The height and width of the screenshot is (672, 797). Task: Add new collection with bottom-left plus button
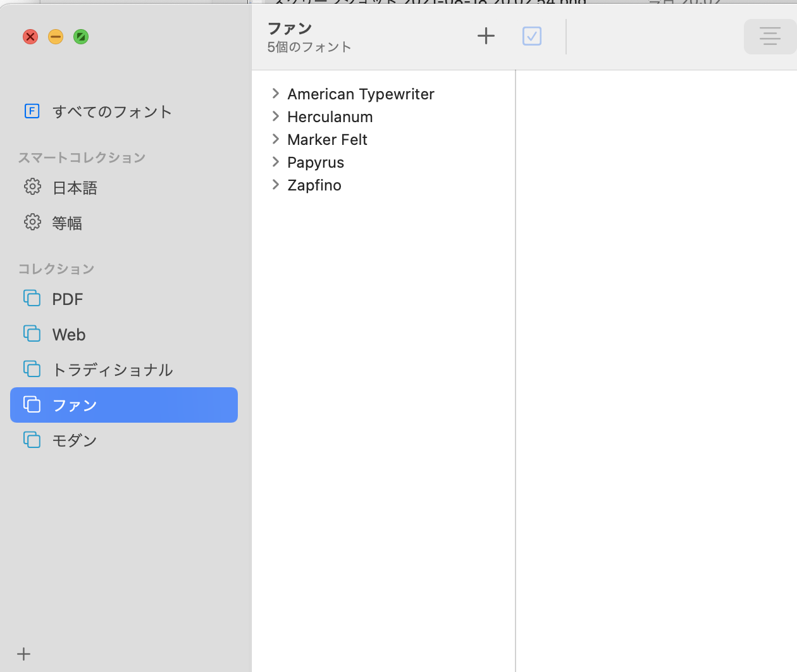24,654
